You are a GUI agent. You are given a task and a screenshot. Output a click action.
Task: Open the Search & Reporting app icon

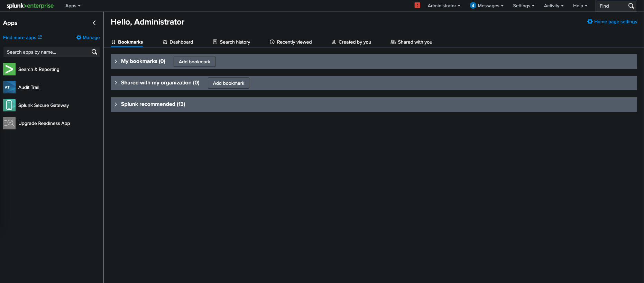tap(9, 69)
